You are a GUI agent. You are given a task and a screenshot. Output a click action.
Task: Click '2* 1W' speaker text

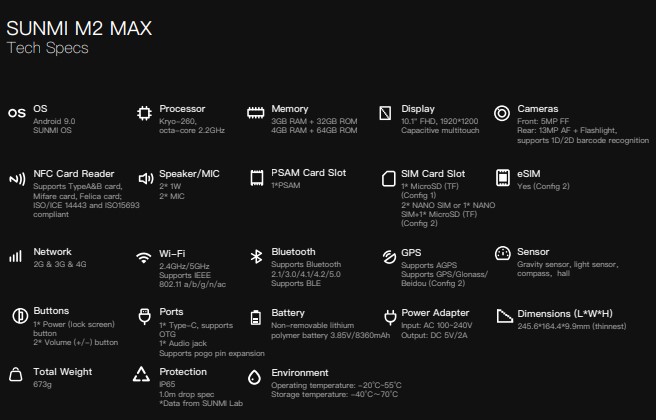[170, 186]
